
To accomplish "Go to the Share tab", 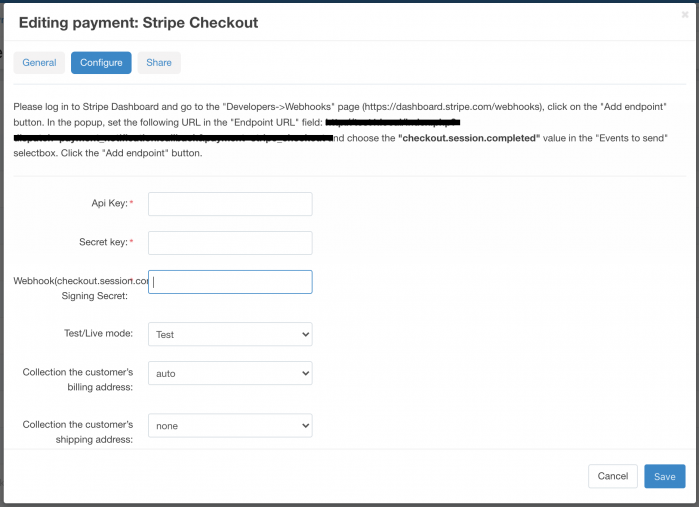I will coord(159,62).
